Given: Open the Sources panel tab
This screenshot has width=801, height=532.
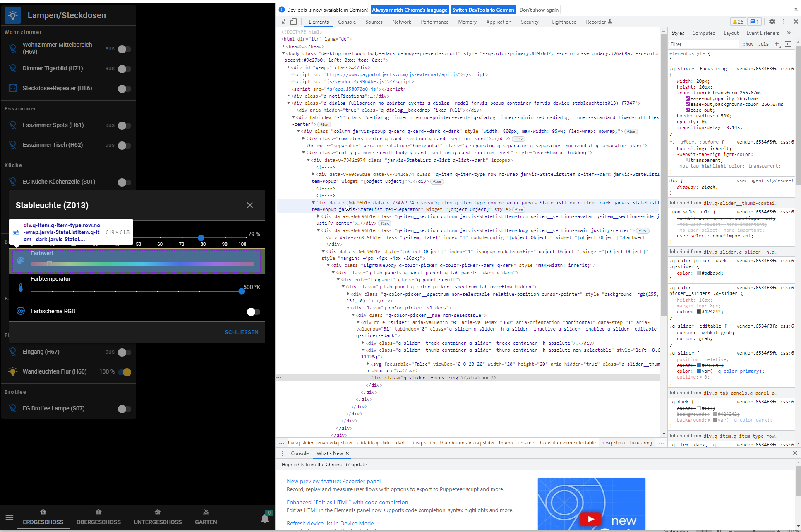Looking at the screenshot, I should (374, 22).
